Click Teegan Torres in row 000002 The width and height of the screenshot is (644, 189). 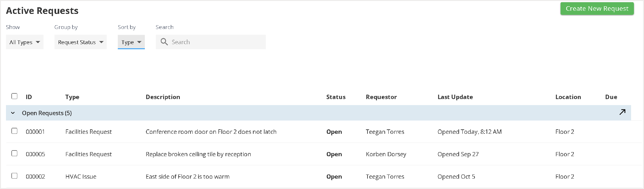pyautogui.click(x=385, y=176)
